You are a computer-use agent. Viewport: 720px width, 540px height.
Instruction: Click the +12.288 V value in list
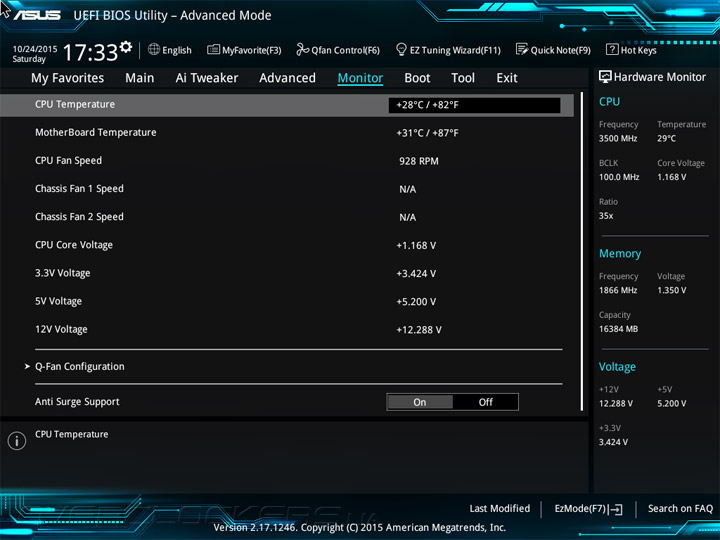pos(419,330)
